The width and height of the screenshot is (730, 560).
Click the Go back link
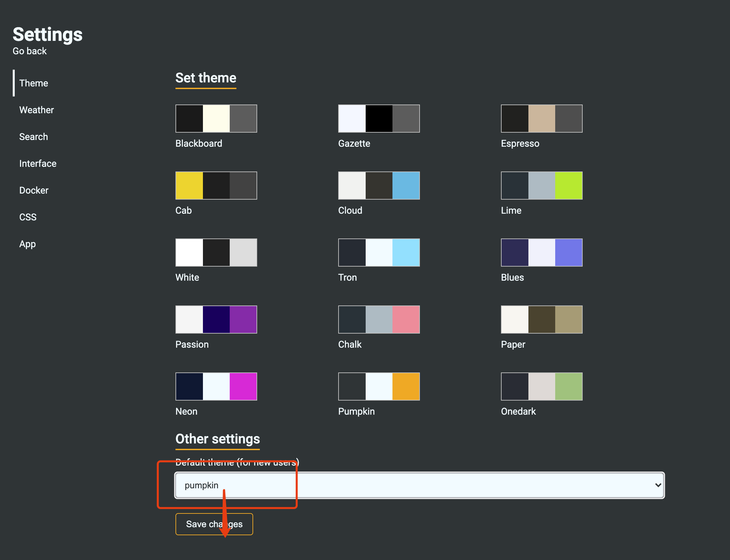pyautogui.click(x=29, y=51)
